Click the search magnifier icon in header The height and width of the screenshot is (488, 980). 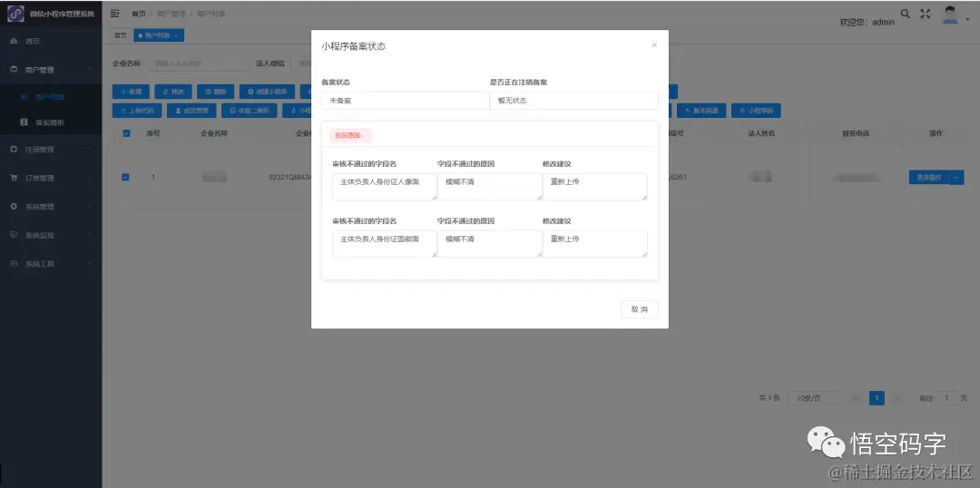click(x=905, y=13)
